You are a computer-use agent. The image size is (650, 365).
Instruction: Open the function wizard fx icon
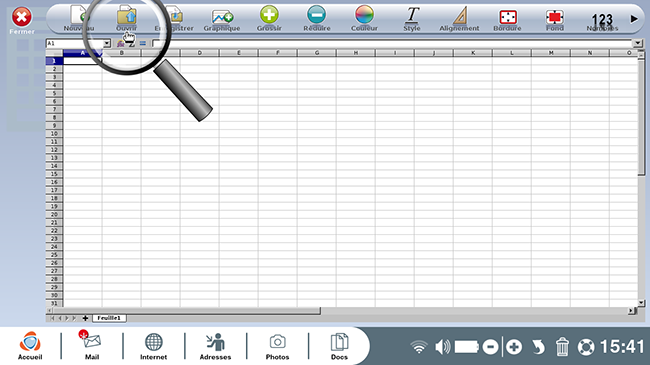point(120,43)
